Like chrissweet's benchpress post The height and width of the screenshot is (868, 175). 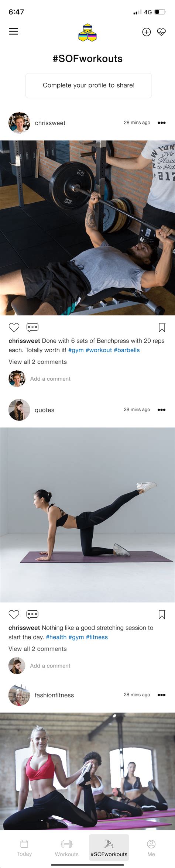14,327
